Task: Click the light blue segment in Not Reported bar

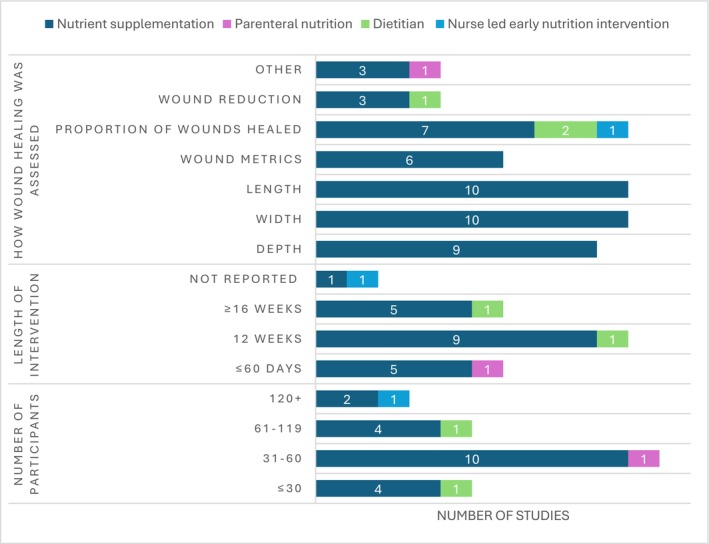Action: click(362, 280)
